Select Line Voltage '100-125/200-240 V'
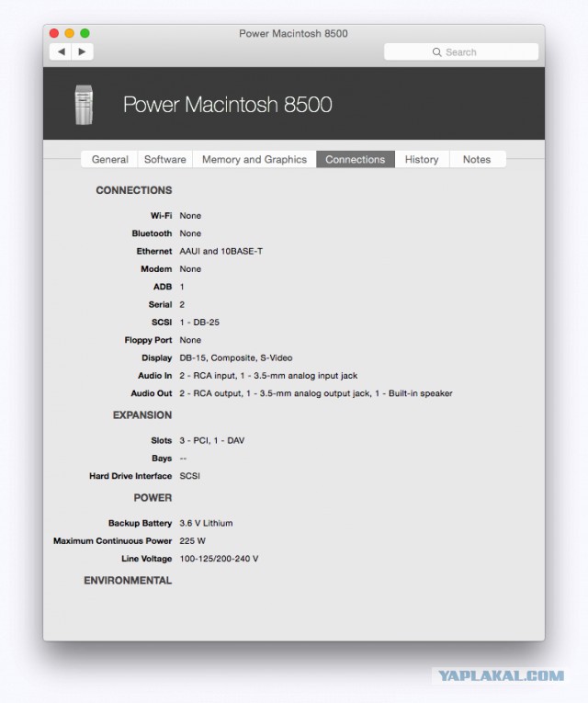The height and width of the screenshot is (703, 588). [219, 559]
